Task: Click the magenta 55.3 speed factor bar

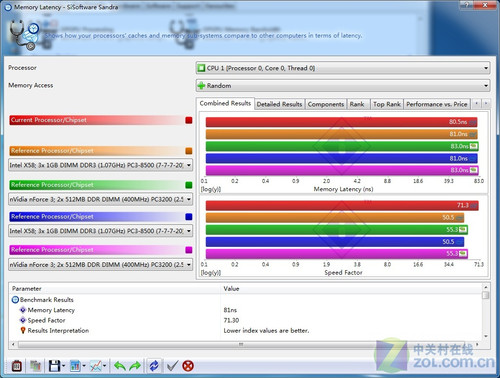Action: point(337,254)
